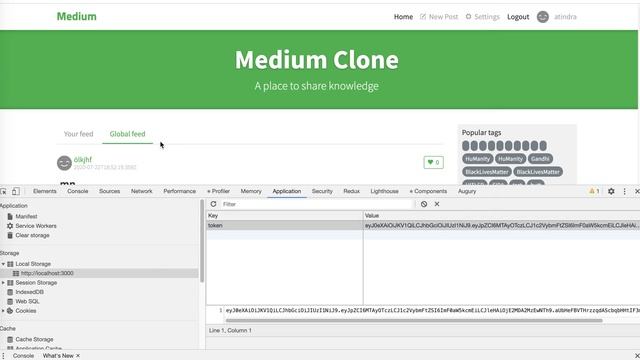This screenshot has width=640, height=360.
Task: Click the Clear storage trash icon
Action: tap(10, 235)
